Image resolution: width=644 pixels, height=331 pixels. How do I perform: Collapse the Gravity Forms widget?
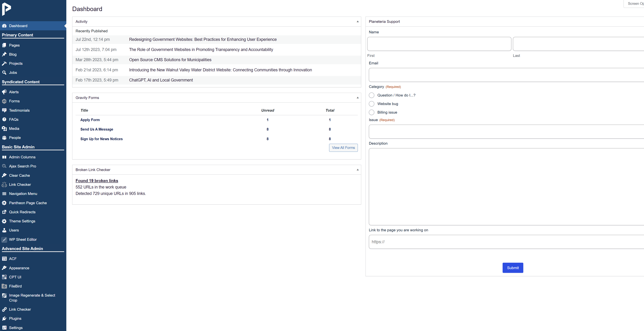tap(357, 98)
